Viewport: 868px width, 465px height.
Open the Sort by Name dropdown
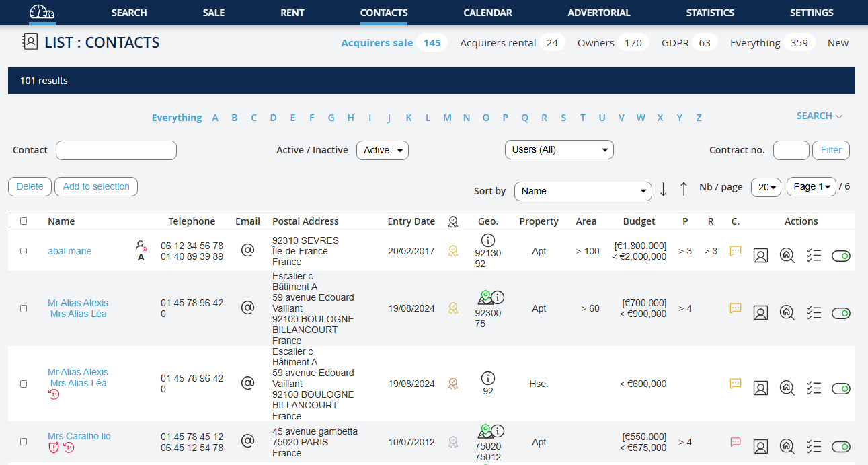(582, 191)
